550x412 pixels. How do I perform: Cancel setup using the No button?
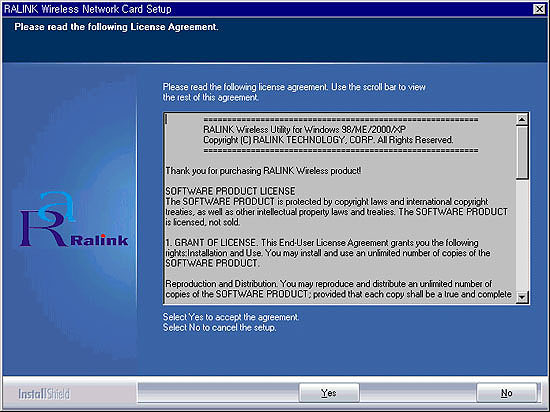pos(507,393)
